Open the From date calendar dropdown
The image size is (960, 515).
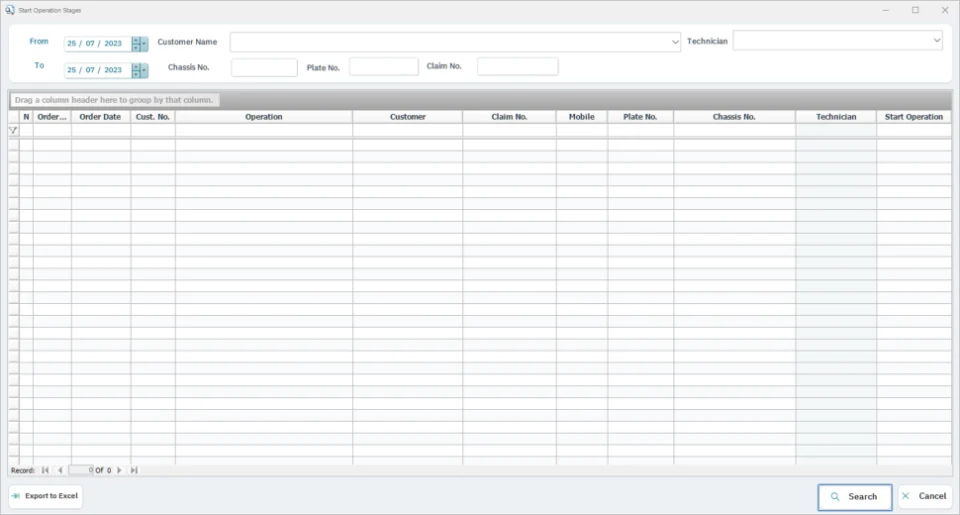tap(144, 43)
